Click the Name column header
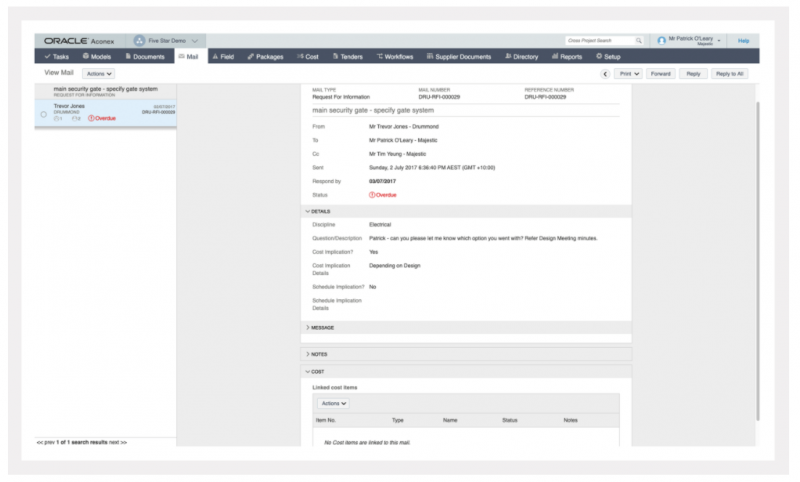This screenshot has height=482, width=800. pos(450,420)
